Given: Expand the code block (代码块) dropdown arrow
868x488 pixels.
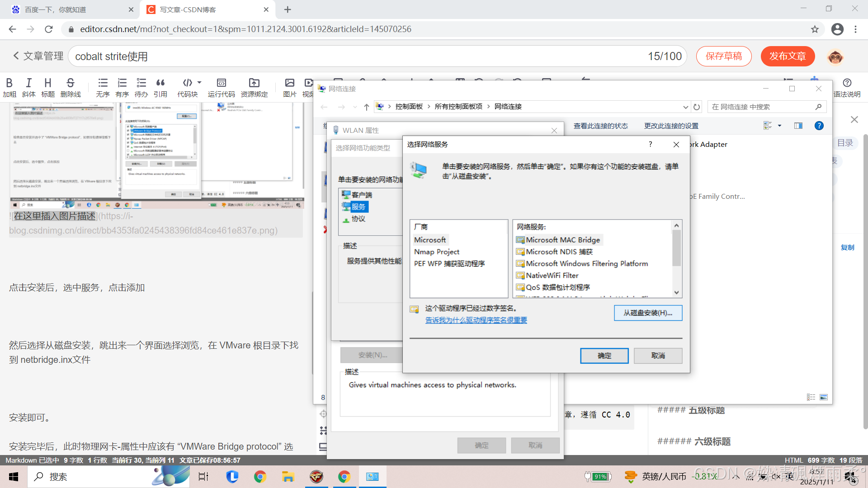Looking at the screenshot, I should [x=199, y=83].
